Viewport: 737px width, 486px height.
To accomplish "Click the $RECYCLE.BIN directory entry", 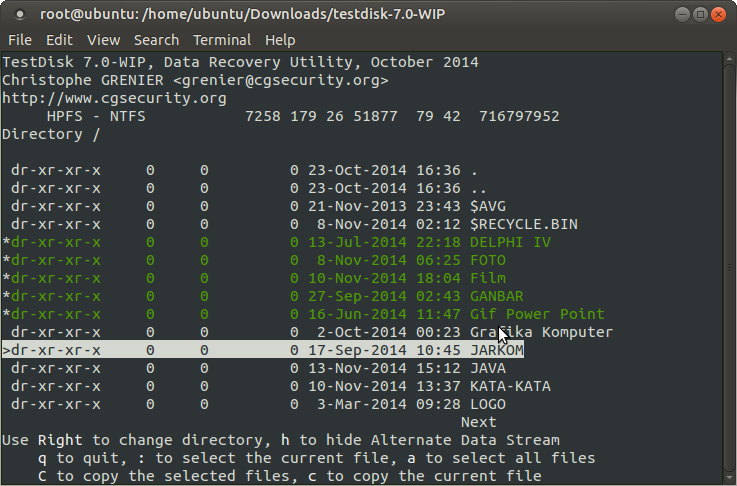I will (524, 224).
